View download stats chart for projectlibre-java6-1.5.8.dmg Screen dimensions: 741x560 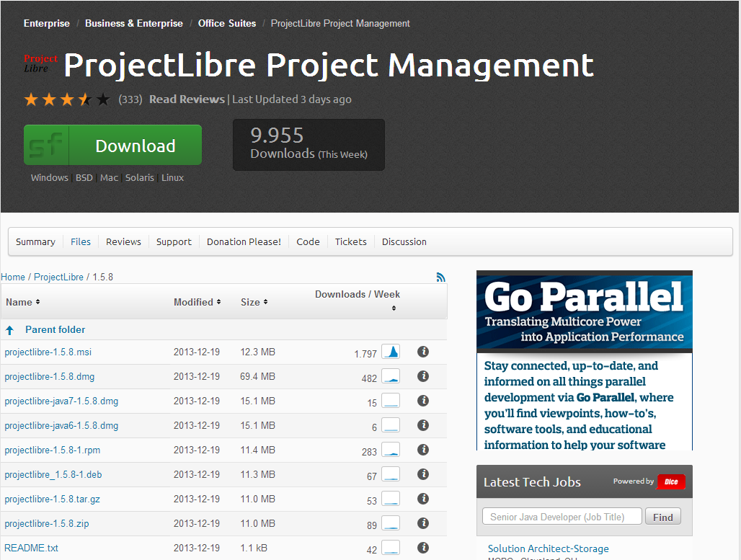click(x=391, y=425)
